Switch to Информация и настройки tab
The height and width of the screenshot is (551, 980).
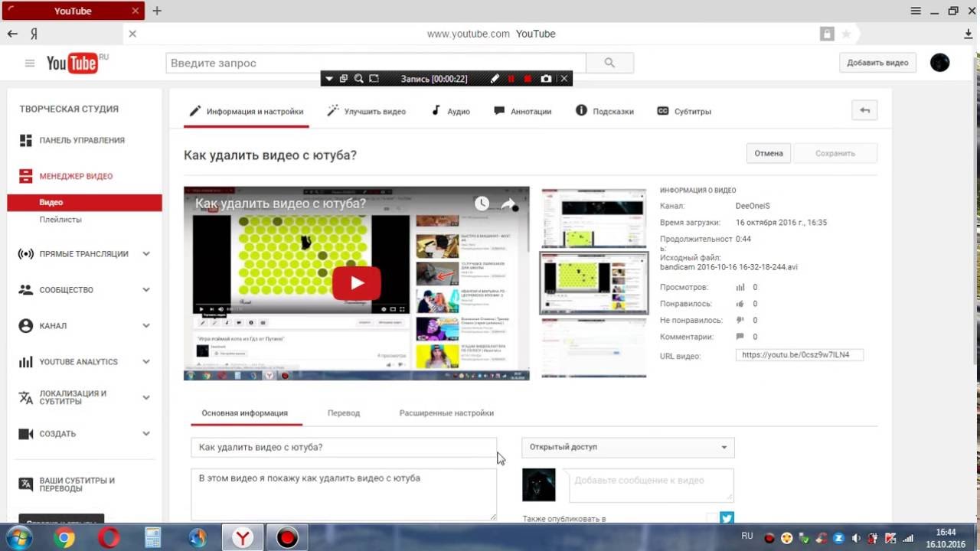247,111
